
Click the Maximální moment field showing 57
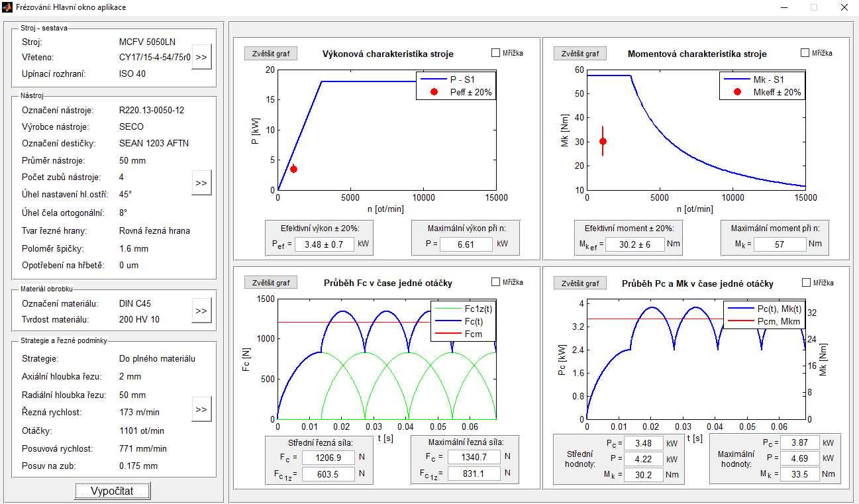(780, 244)
